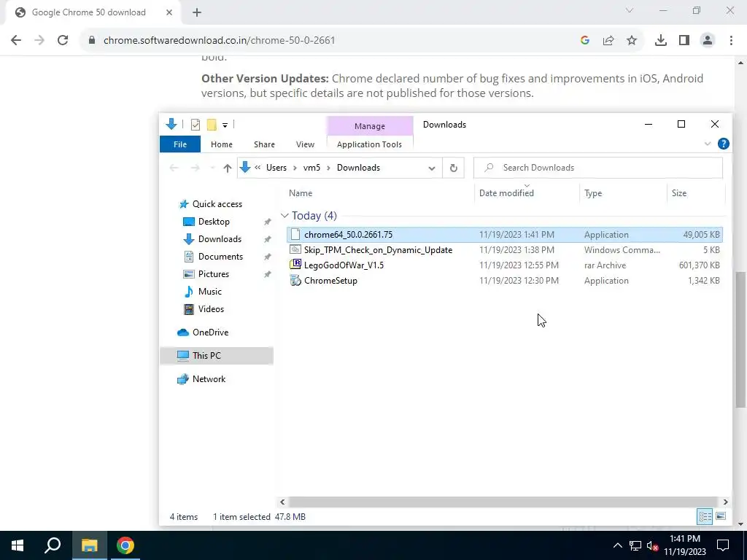Click File Explorer taskbar icon
747x560 pixels.
89,545
